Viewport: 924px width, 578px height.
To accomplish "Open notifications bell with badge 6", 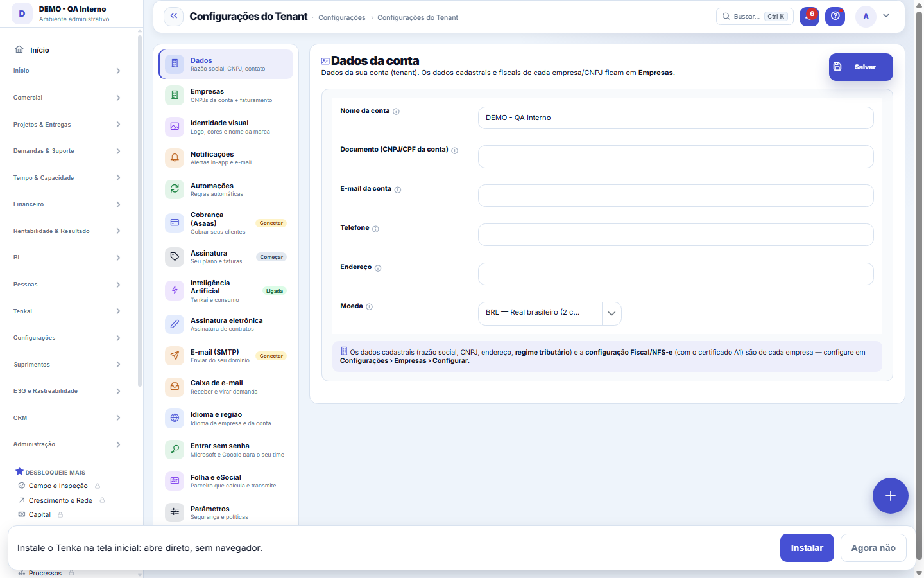I will click(809, 16).
